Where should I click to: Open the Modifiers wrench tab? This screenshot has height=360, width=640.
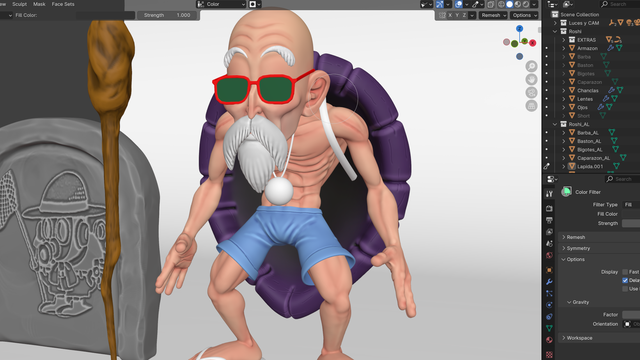[549, 282]
